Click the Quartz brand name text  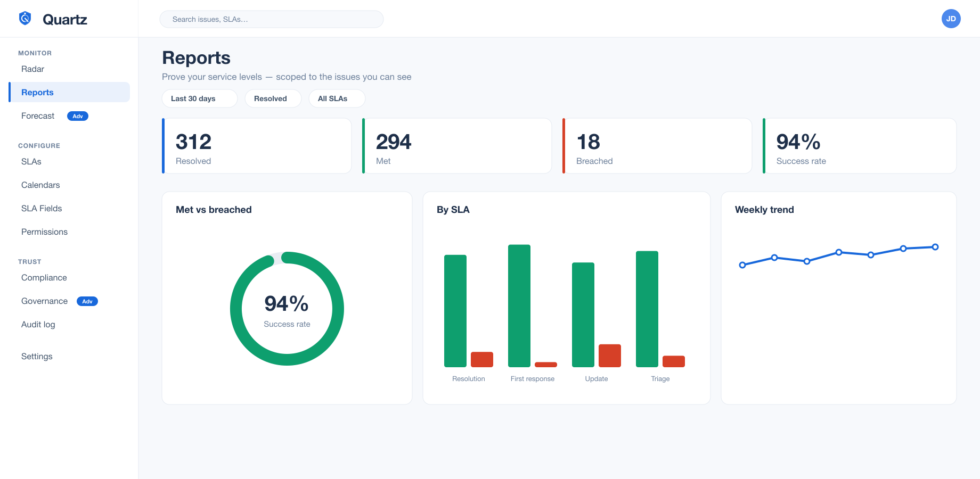coord(65,20)
